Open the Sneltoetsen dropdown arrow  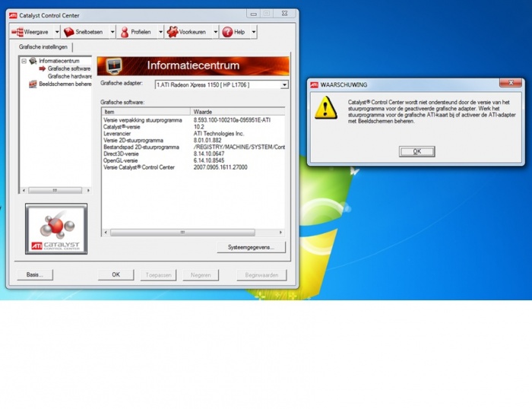tap(112, 32)
